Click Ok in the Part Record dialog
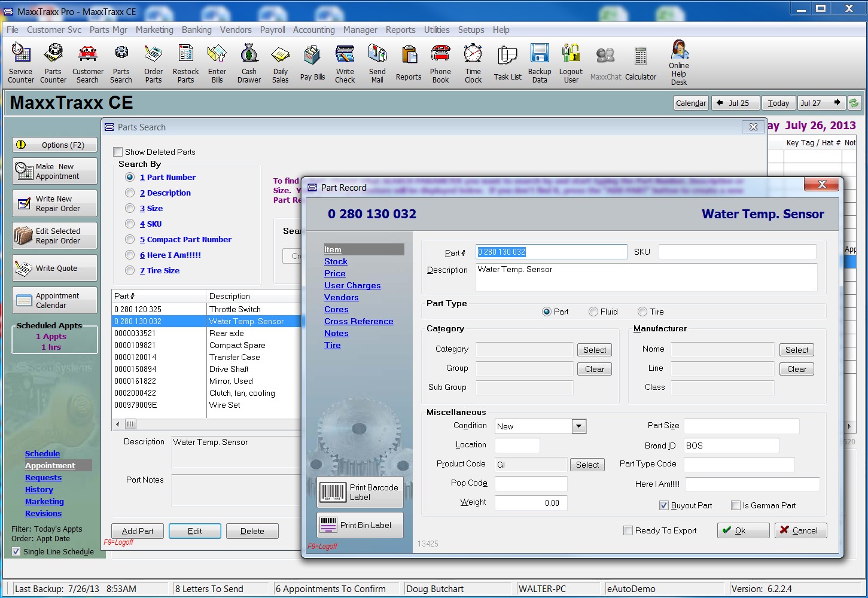The image size is (868, 598). point(743,530)
